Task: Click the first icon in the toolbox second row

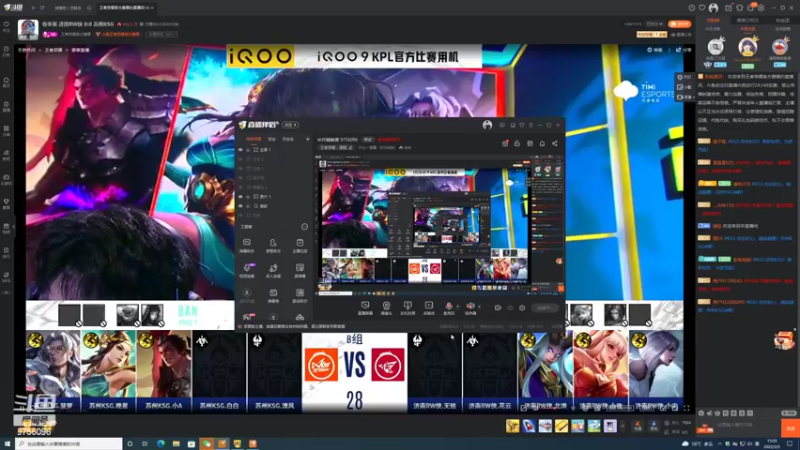Action: (246, 267)
